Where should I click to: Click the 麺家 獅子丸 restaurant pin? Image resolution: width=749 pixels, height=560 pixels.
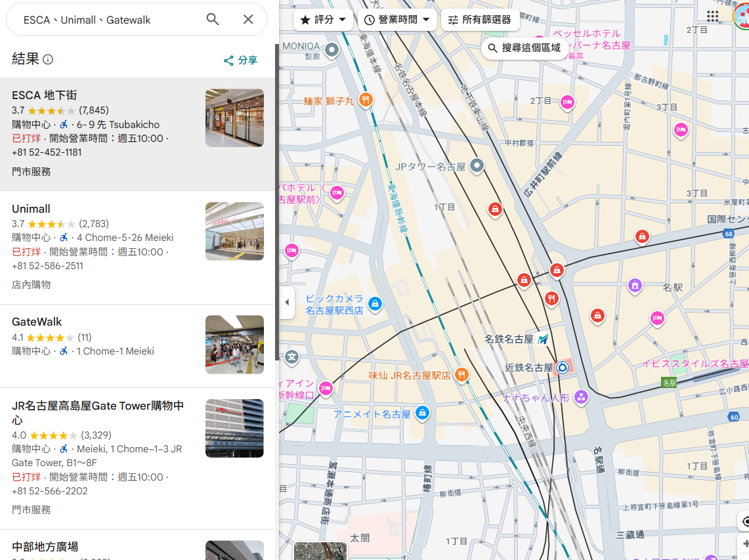pyautogui.click(x=366, y=100)
